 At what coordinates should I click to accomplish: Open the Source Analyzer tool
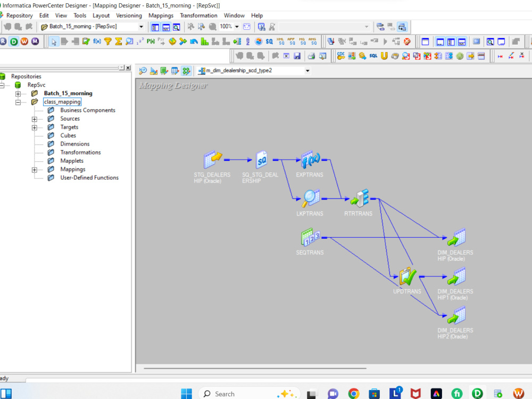[x=143, y=71]
